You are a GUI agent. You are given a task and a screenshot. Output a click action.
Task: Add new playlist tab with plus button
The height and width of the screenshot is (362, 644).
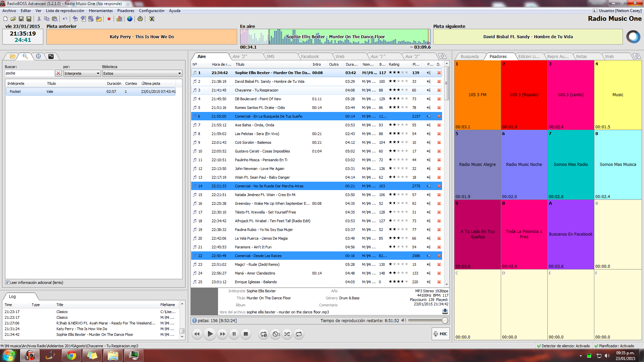442,56
